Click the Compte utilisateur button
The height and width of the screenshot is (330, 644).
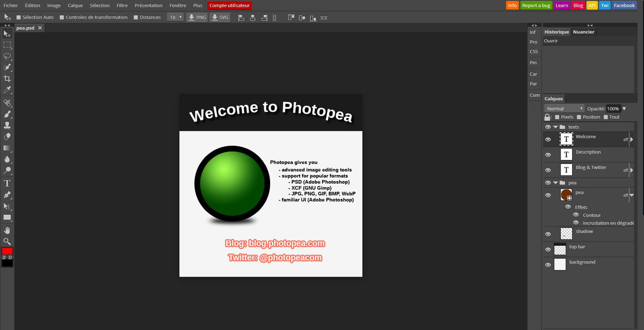[x=229, y=6]
